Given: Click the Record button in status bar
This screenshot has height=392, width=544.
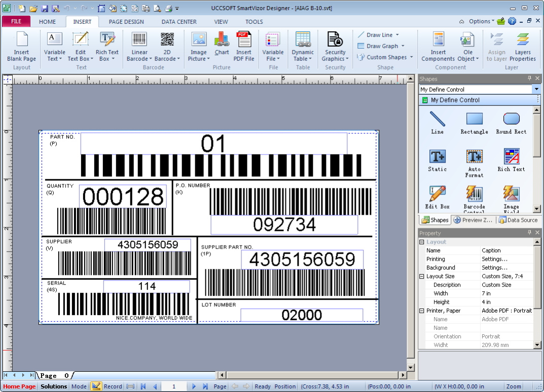Looking at the screenshot, I should [x=107, y=386].
